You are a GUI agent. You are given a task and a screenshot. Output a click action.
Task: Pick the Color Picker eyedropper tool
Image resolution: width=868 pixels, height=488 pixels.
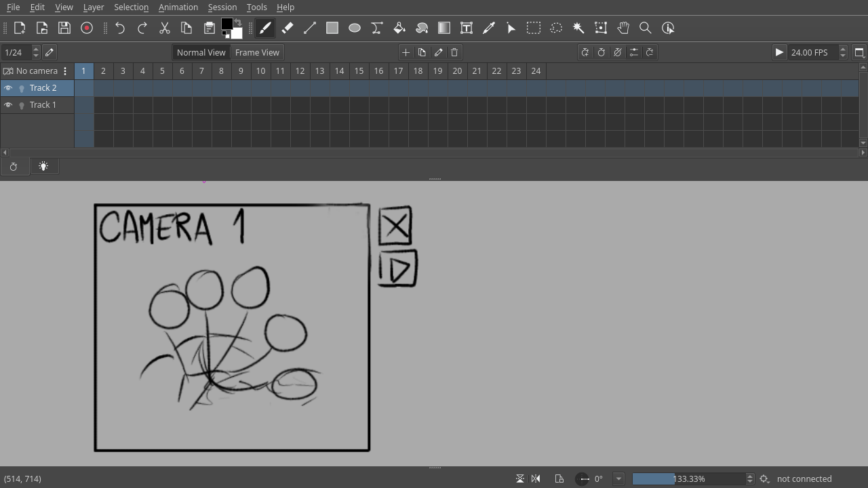coord(489,28)
